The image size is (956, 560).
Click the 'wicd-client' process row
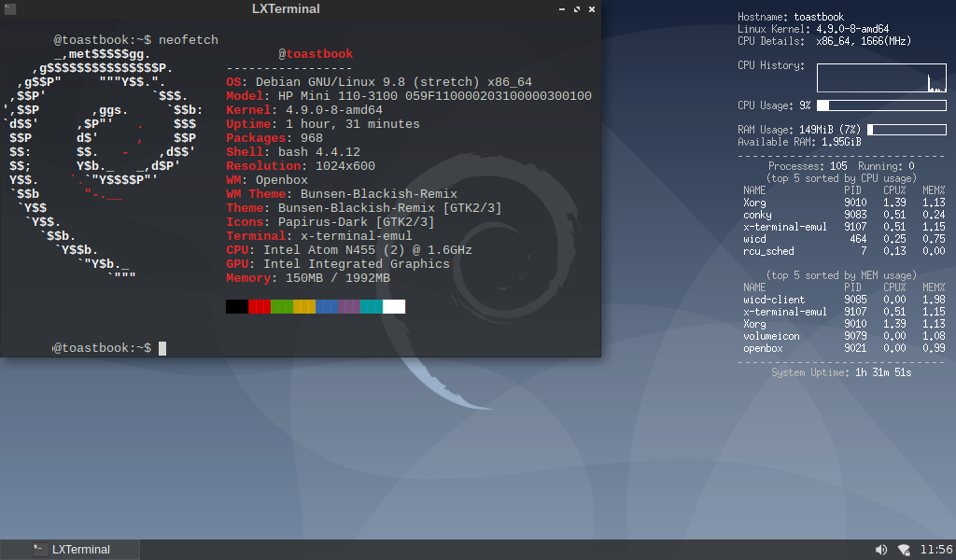pyautogui.click(x=844, y=300)
